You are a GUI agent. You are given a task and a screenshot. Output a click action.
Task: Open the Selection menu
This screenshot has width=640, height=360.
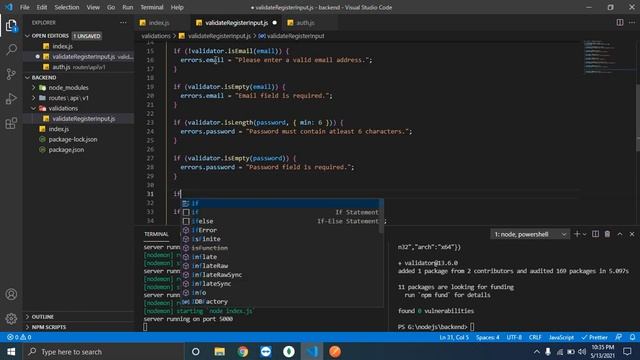click(67, 7)
